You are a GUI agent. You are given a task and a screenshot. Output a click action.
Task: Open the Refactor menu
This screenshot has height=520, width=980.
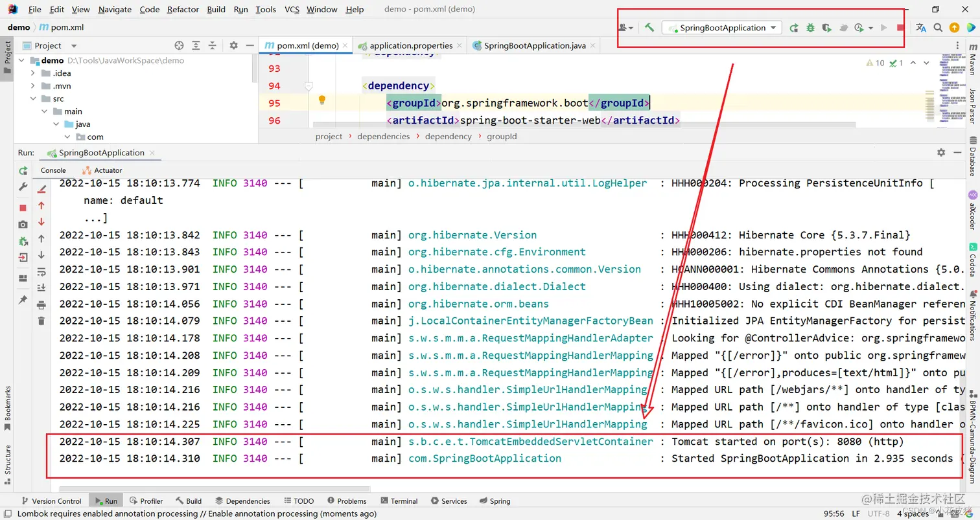pyautogui.click(x=183, y=9)
